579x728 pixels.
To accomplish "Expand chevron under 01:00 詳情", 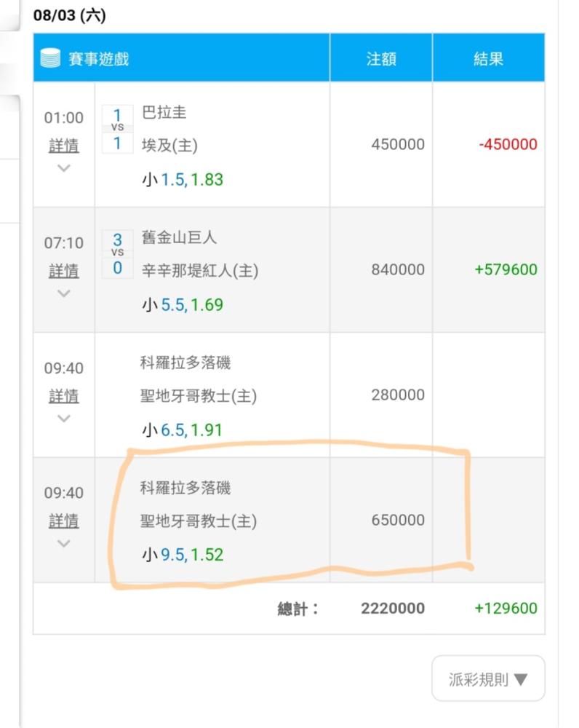I will tap(64, 168).
